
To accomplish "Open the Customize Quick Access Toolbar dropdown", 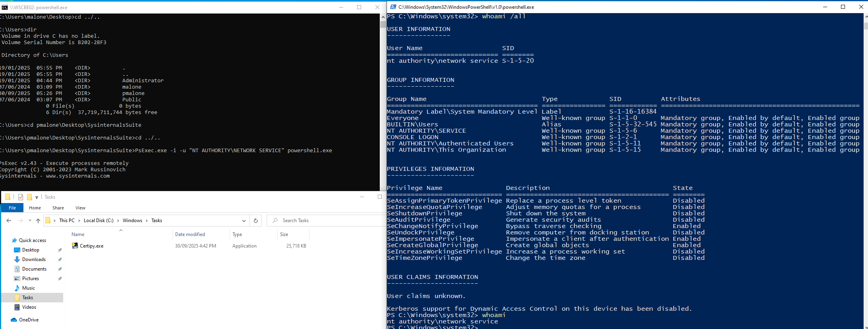I will click(x=37, y=197).
